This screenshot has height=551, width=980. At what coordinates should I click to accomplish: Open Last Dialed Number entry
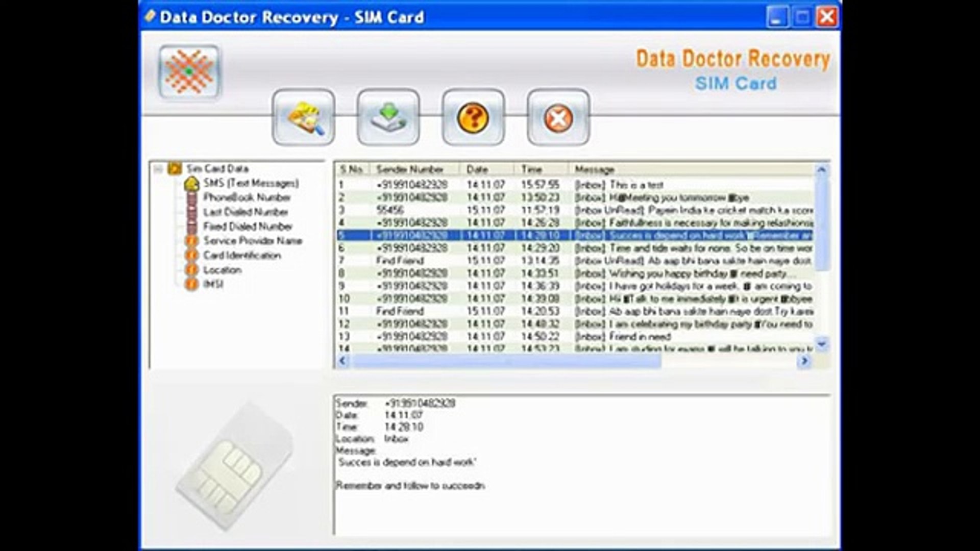pyautogui.click(x=246, y=212)
